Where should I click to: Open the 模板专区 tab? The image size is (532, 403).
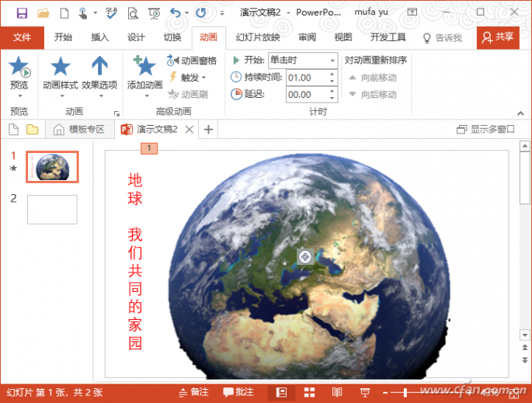point(80,129)
